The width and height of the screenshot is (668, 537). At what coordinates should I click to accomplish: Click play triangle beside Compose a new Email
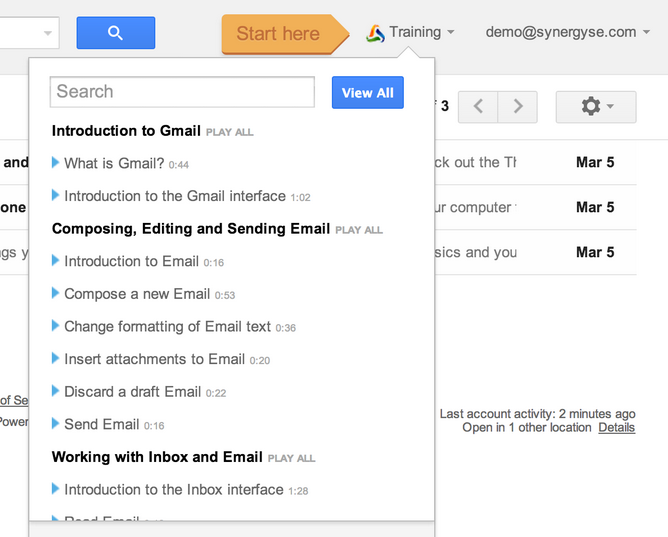pos(55,293)
